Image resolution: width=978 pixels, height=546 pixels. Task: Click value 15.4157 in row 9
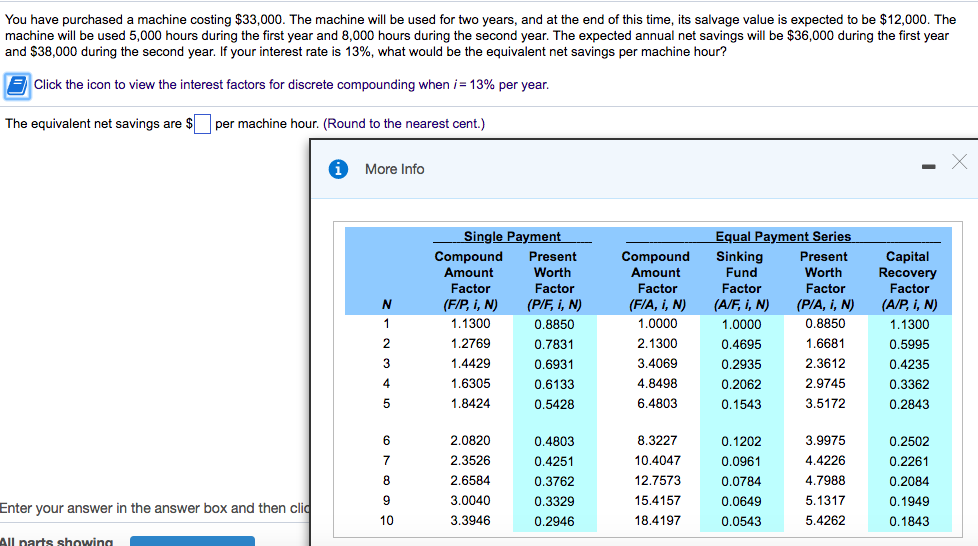(657, 500)
